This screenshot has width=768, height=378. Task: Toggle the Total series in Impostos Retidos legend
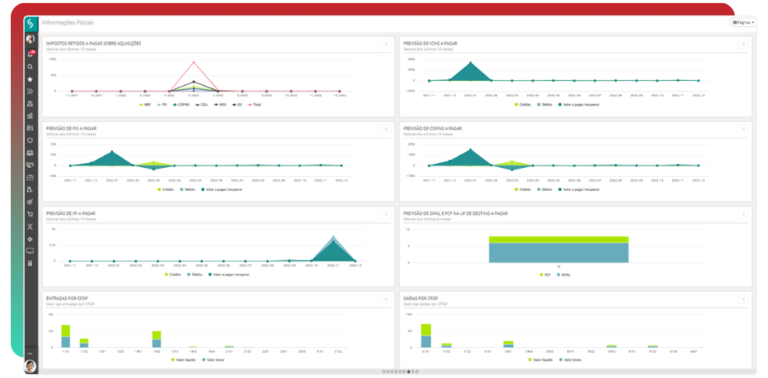click(x=254, y=104)
